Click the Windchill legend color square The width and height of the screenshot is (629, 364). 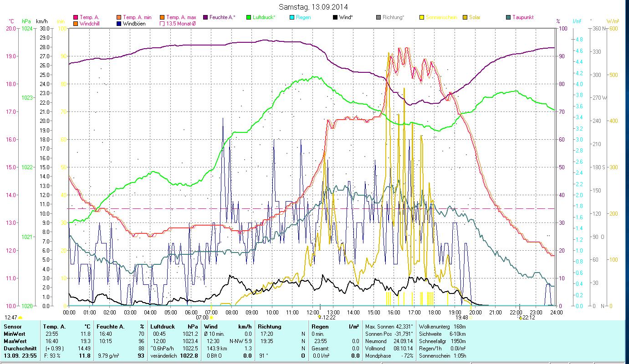(76, 23)
